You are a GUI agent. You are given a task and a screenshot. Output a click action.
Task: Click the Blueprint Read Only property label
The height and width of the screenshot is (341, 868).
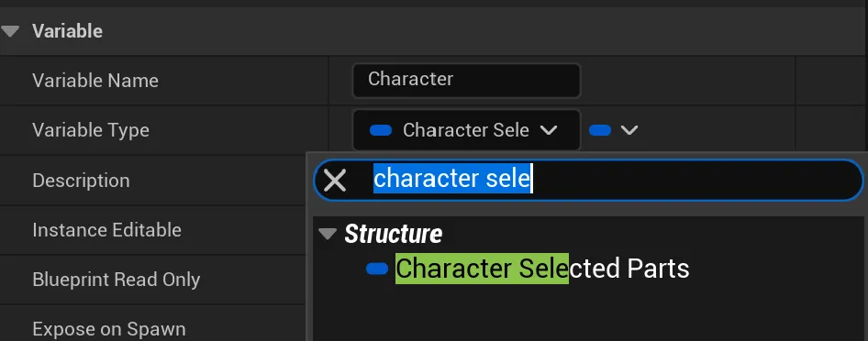(117, 279)
